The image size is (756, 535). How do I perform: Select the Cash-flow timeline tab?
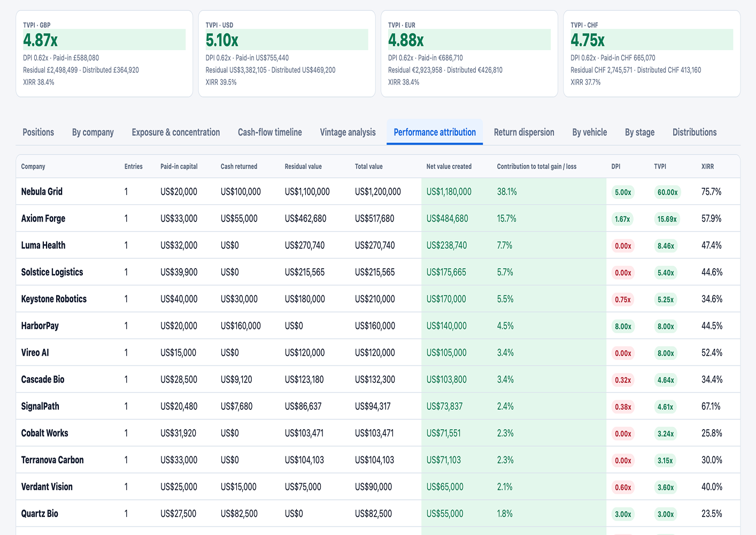coord(270,132)
